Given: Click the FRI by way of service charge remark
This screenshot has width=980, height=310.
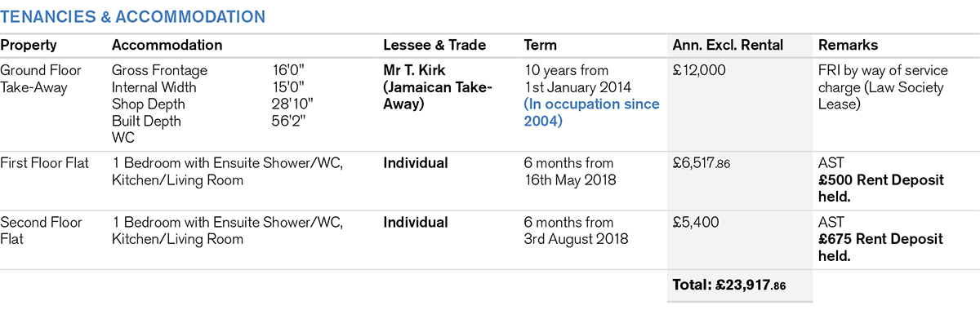Looking at the screenshot, I should (x=881, y=87).
